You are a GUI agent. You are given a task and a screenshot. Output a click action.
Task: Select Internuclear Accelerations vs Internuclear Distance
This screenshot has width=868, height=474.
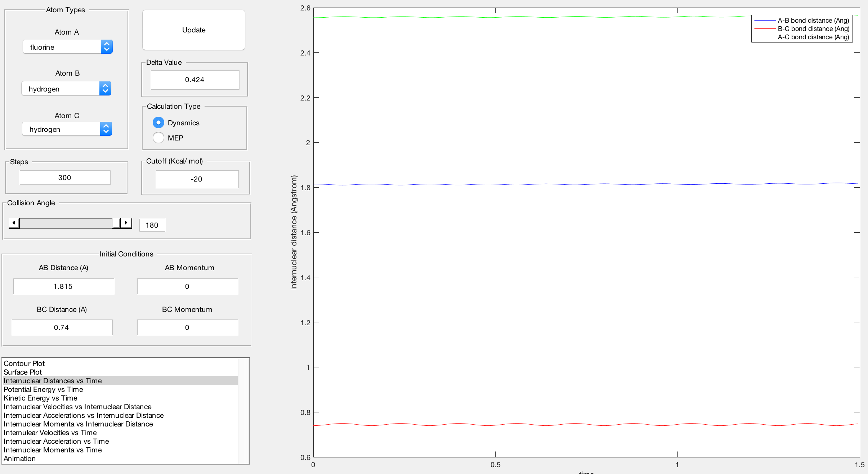tap(120, 415)
